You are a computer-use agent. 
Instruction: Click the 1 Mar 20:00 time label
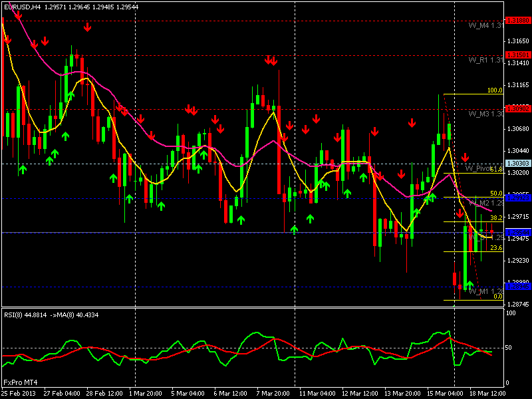pyautogui.click(x=145, y=394)
